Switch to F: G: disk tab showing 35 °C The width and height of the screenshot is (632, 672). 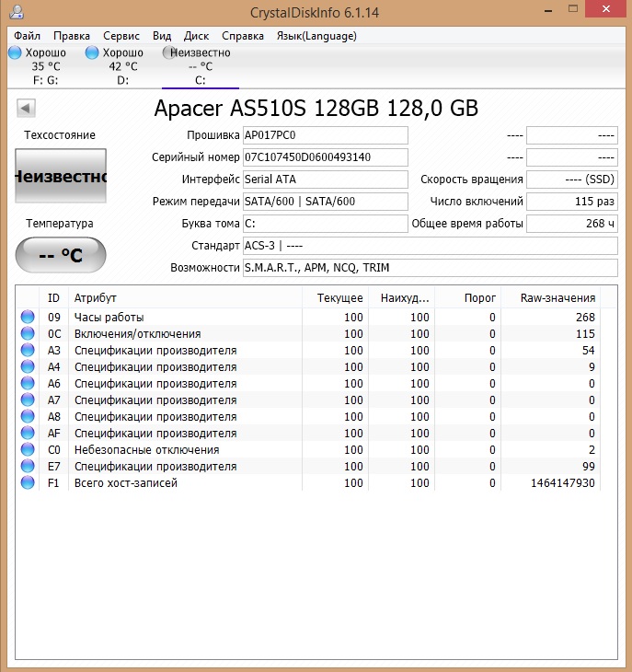pos(46,66)
